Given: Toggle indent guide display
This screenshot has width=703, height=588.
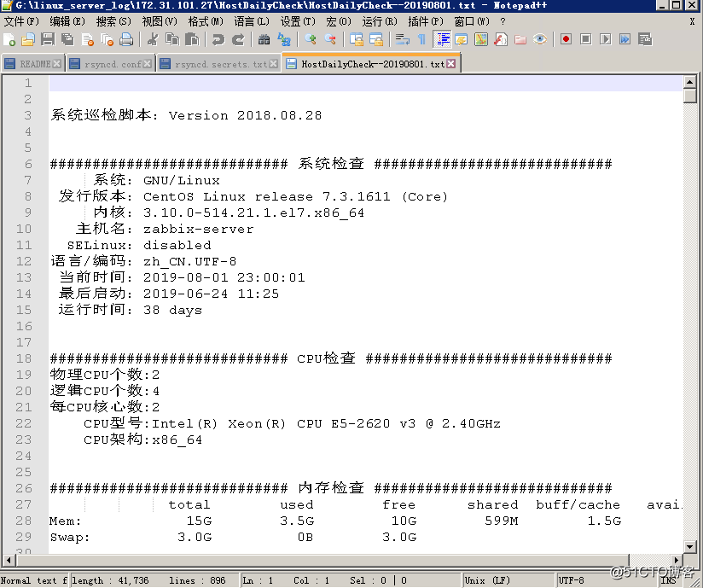Looking at the screenshot, I should pyautogui.click(x=442, y=39).
